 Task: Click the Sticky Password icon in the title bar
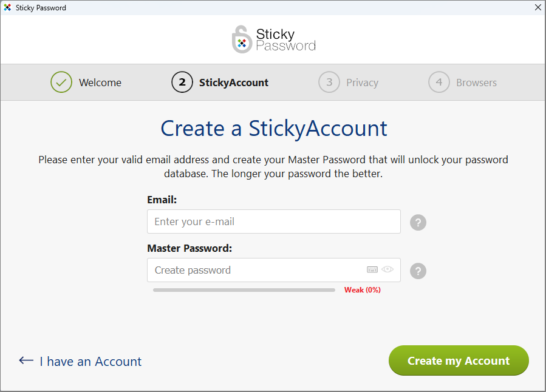[7, 7]
